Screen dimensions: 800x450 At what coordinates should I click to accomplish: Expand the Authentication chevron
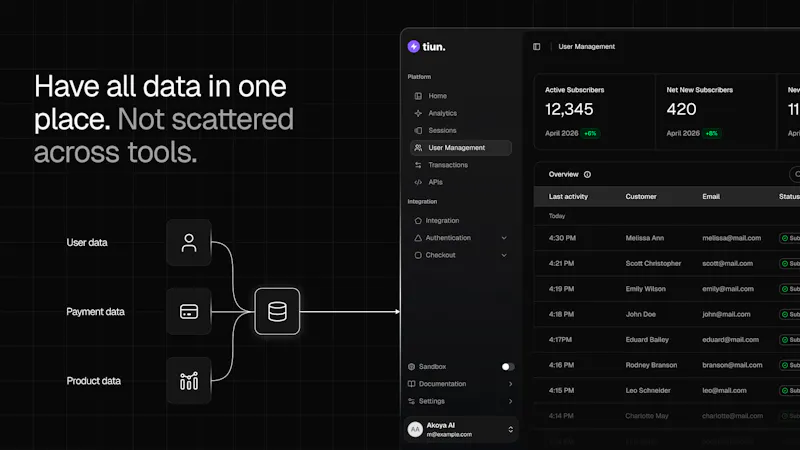pyautogui.click(x=504, y=238)
